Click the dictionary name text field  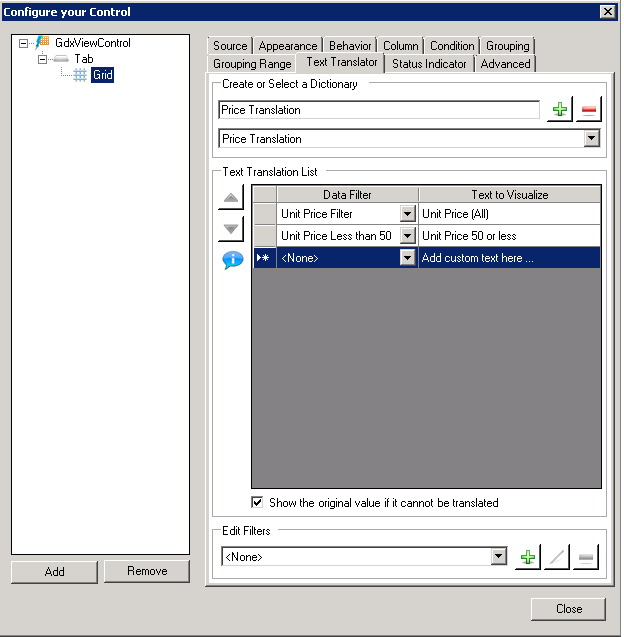379,110
